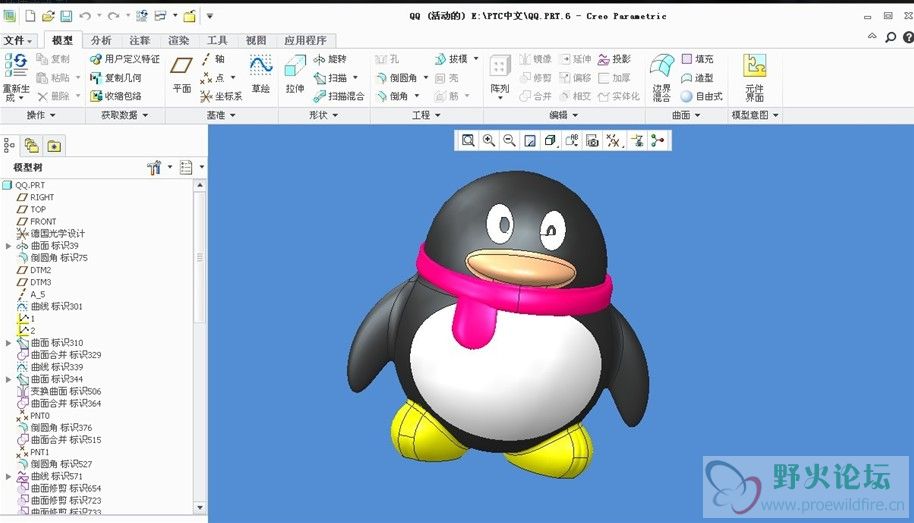Switch to the 注释 ribbon tab

140,40
